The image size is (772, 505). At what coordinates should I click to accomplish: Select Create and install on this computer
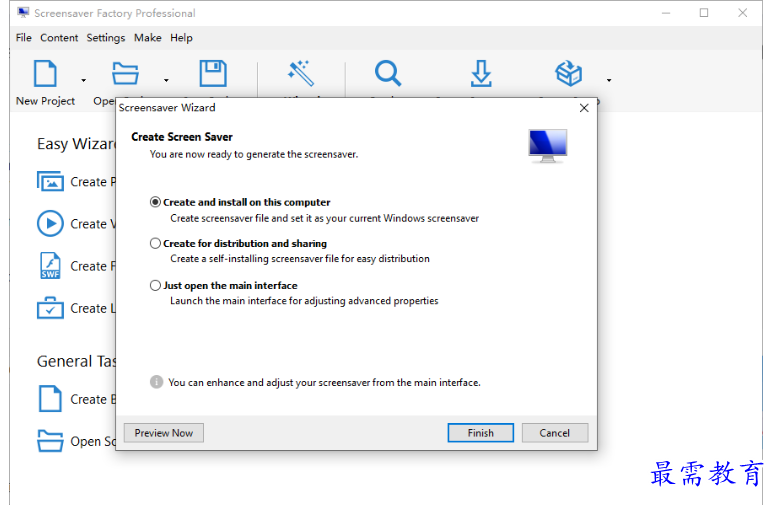pyautogui.click(x=240, y=202)
